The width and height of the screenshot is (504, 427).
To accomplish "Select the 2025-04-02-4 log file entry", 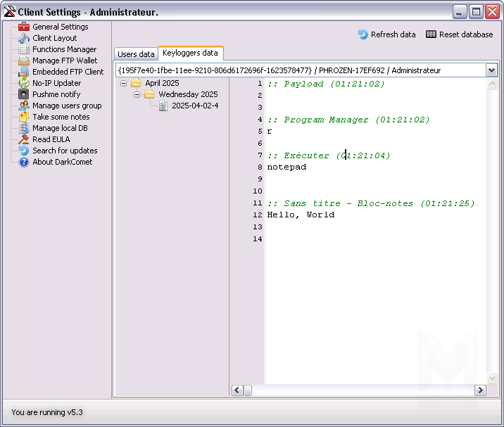I will [195, 106].
